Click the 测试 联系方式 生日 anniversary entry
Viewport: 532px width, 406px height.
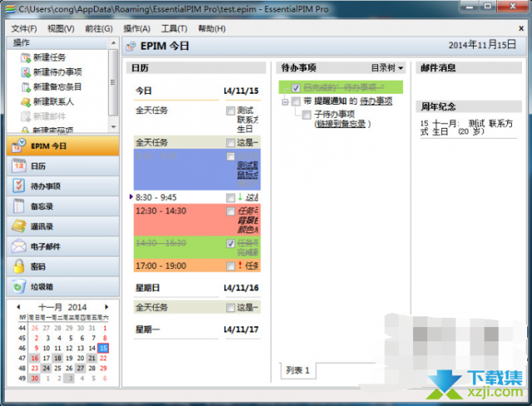tap(466, 128)
